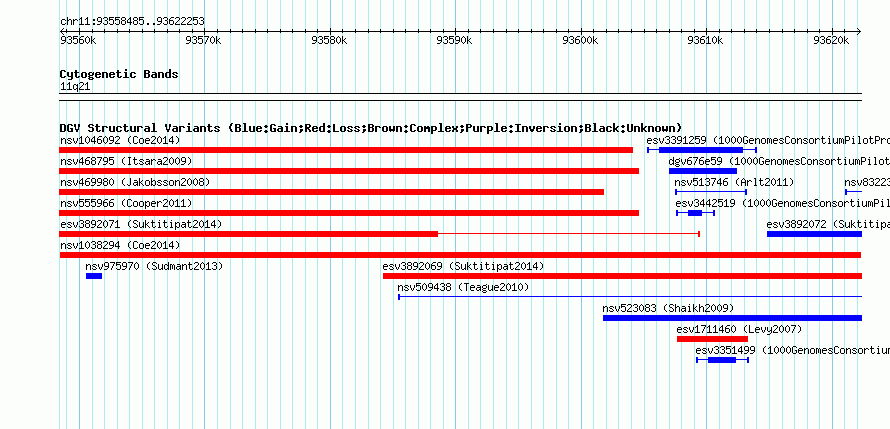Open the nsv509438 (Teague2010) label
Screen dimensions: 890x429
(x=463, y=287)
